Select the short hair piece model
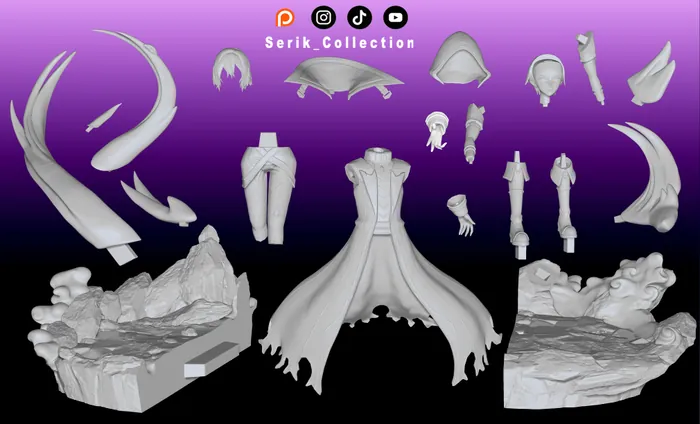 (231, 69)
